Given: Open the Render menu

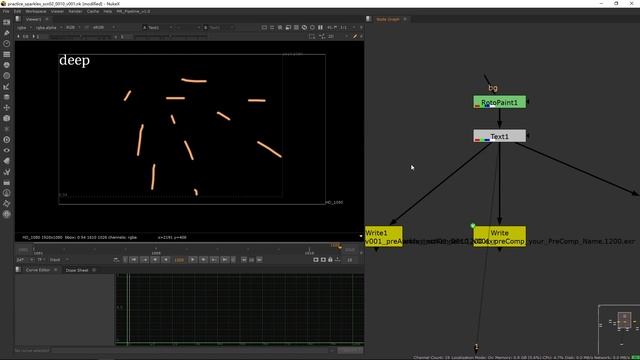Looking at the screenshot, I should point(75,11).
